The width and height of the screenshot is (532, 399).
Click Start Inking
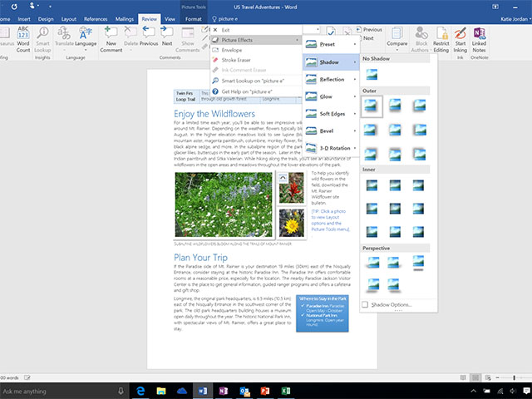460,40
